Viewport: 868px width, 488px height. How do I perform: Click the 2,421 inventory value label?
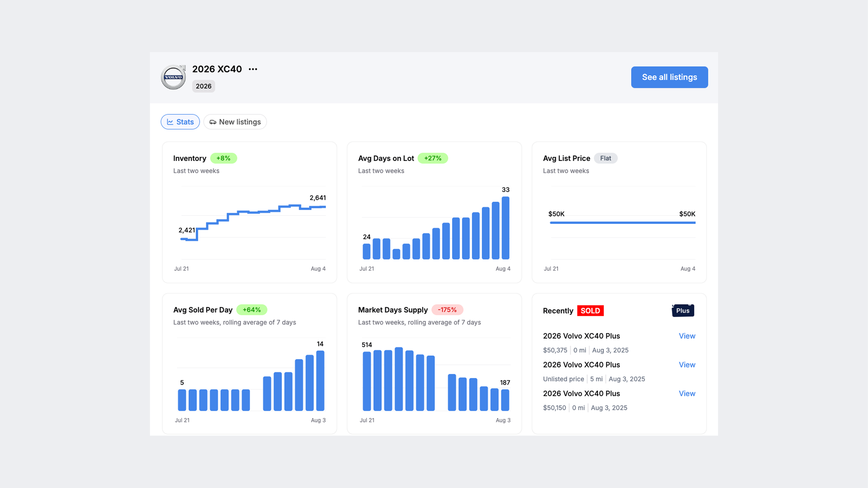click(x=187, y=230)
